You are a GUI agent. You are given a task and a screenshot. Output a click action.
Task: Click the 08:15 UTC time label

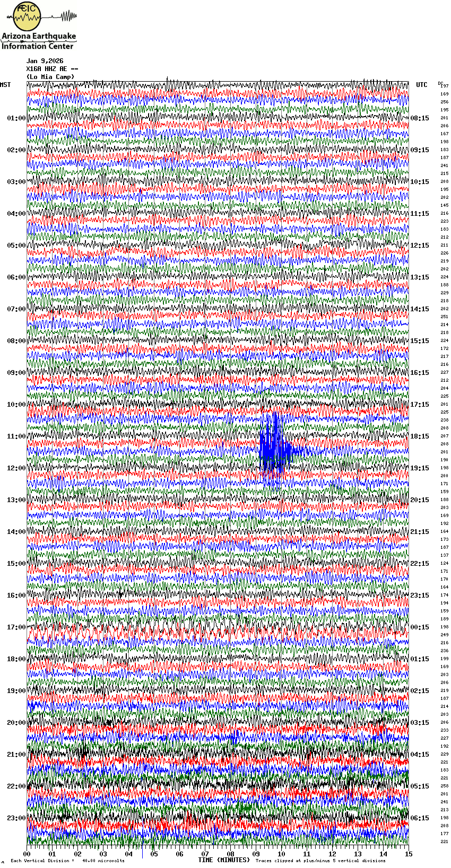(420, 118)
